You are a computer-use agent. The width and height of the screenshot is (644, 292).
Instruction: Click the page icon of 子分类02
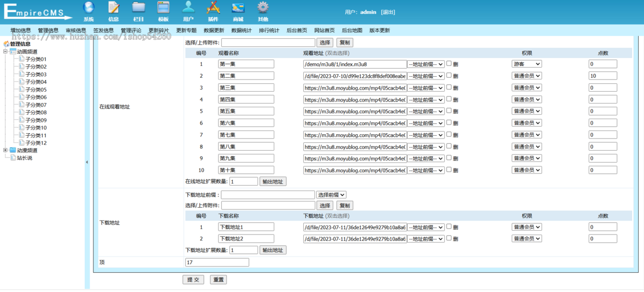pos(21,67)
